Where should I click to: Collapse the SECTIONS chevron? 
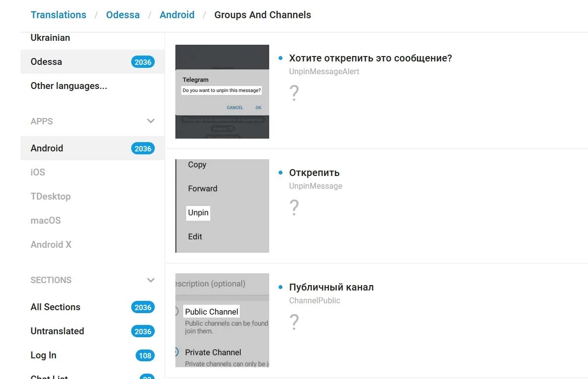click(151, 280)
